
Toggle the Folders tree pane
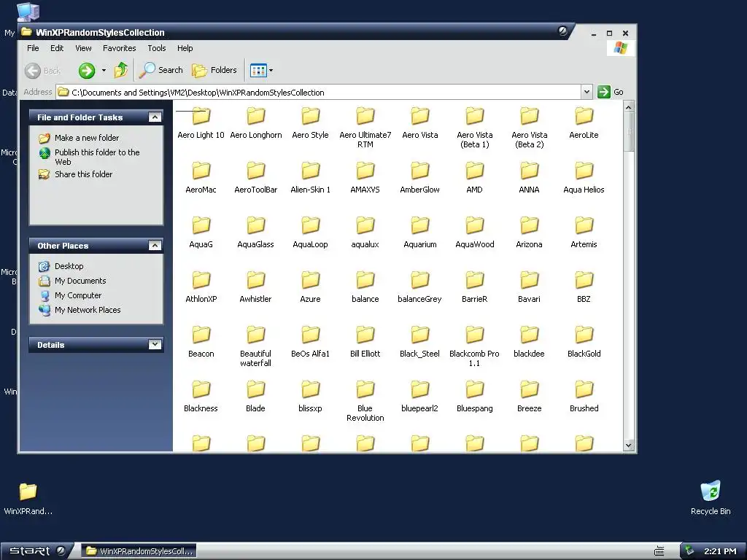(x=214, y=71)
